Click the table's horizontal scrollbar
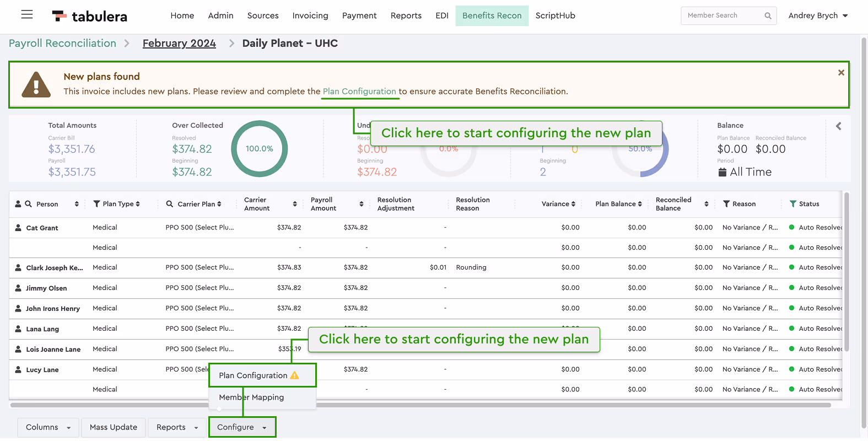The height and width of the screenshot is (441, 868). point(420,405)
